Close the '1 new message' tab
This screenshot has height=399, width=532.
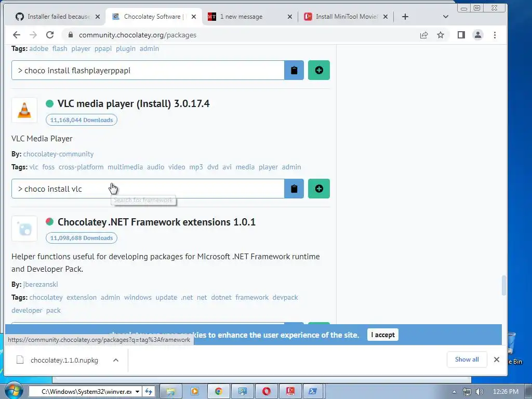pos(290,17)
